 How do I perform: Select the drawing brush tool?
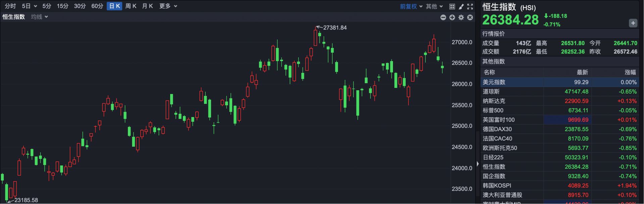tap(461, 6)
